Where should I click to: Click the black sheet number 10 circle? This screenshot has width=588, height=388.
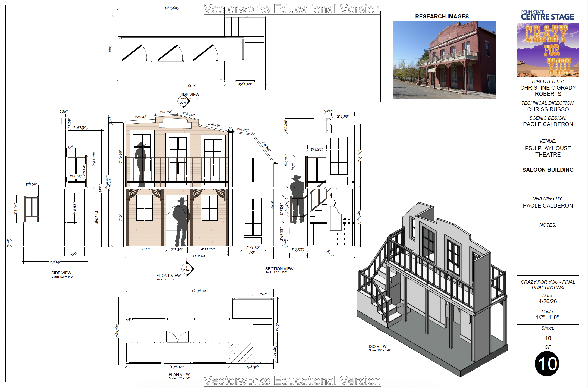point(547,364)
